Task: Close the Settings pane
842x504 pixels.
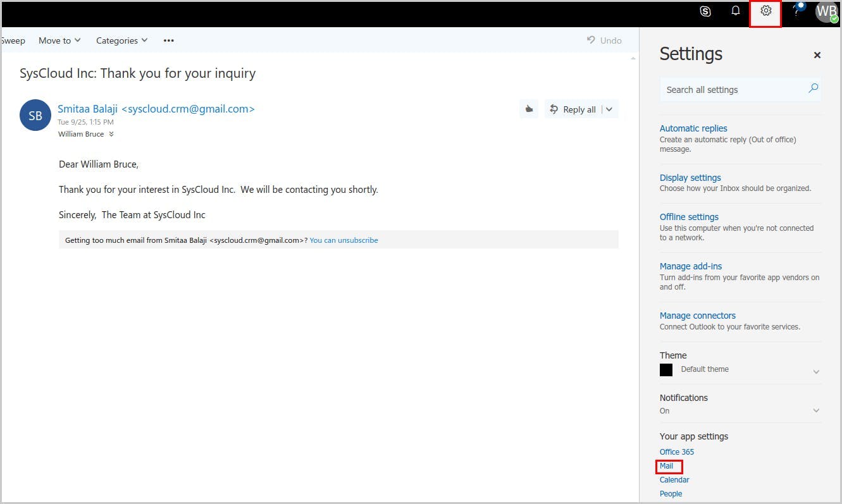Action: pos(817,55)
